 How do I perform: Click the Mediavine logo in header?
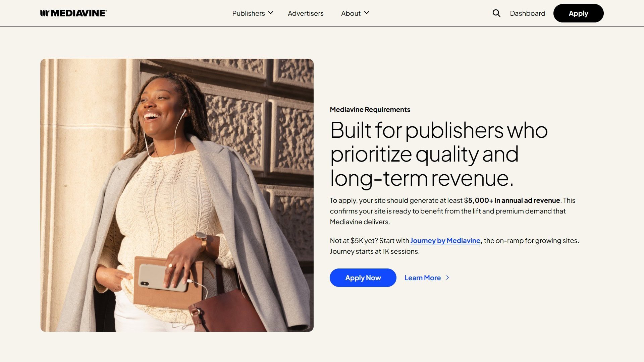pos(73,13)
